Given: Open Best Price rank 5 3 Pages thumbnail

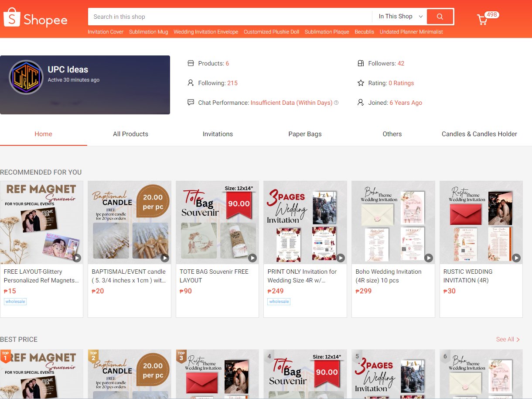Looking at the screenshot, I should 393,374.
